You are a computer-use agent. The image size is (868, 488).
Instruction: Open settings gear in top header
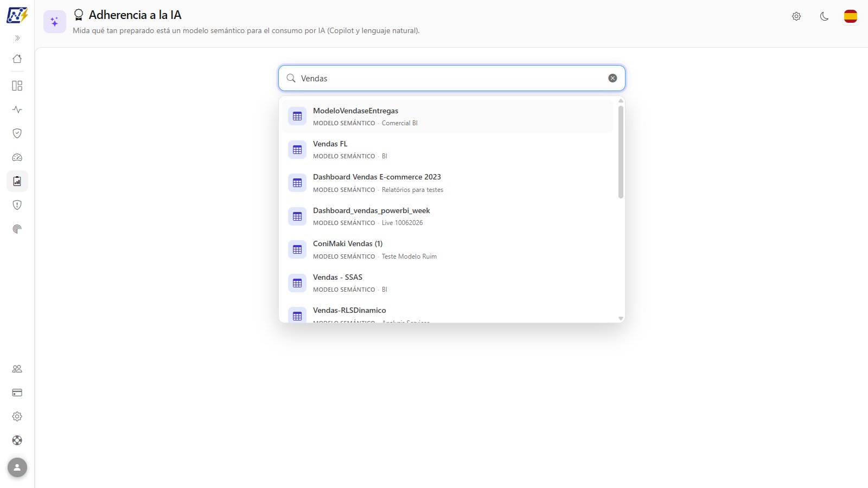[796, 16]
